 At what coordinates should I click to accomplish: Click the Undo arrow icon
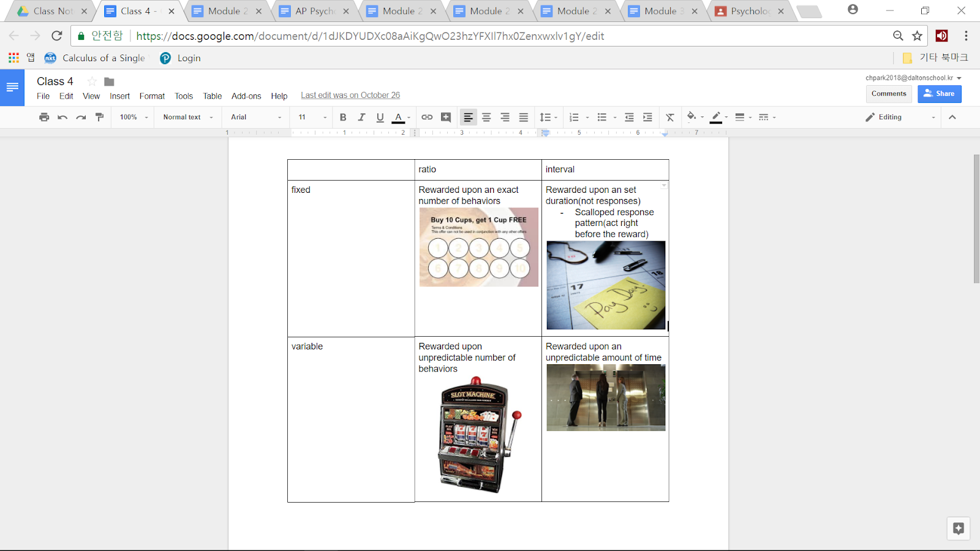(62, 117)
